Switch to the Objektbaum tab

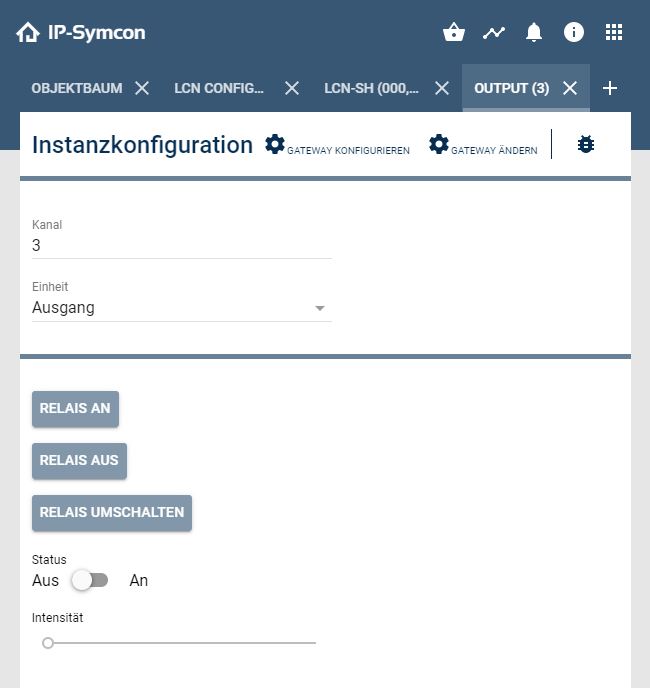pyautogui.click(x=77, y=88)
